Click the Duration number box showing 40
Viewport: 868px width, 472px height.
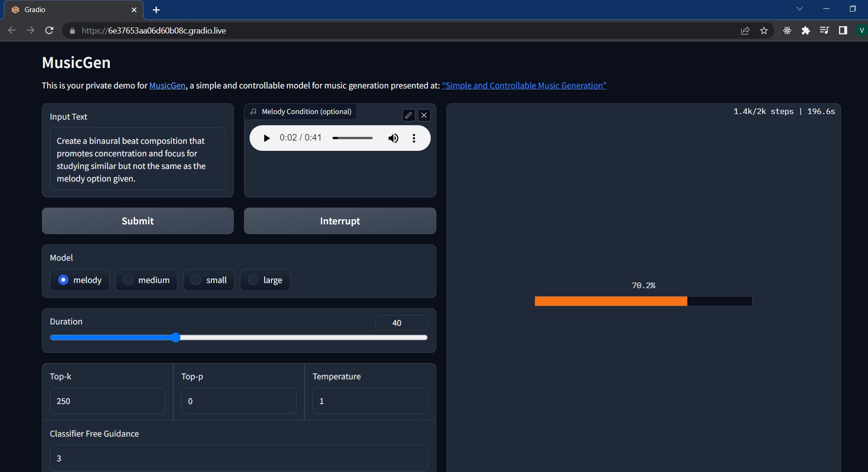[x=401, y=323]
